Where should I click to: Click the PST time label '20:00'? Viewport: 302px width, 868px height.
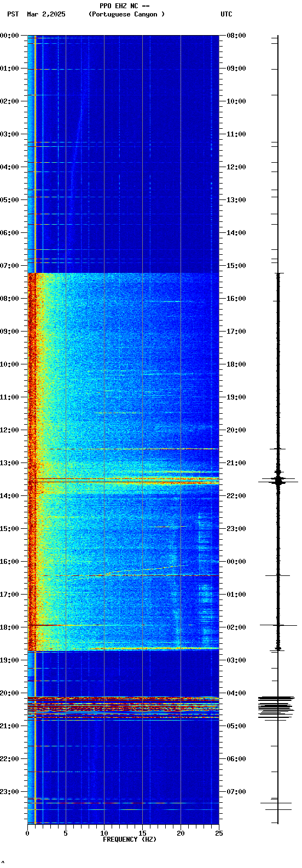coord(9,693)
